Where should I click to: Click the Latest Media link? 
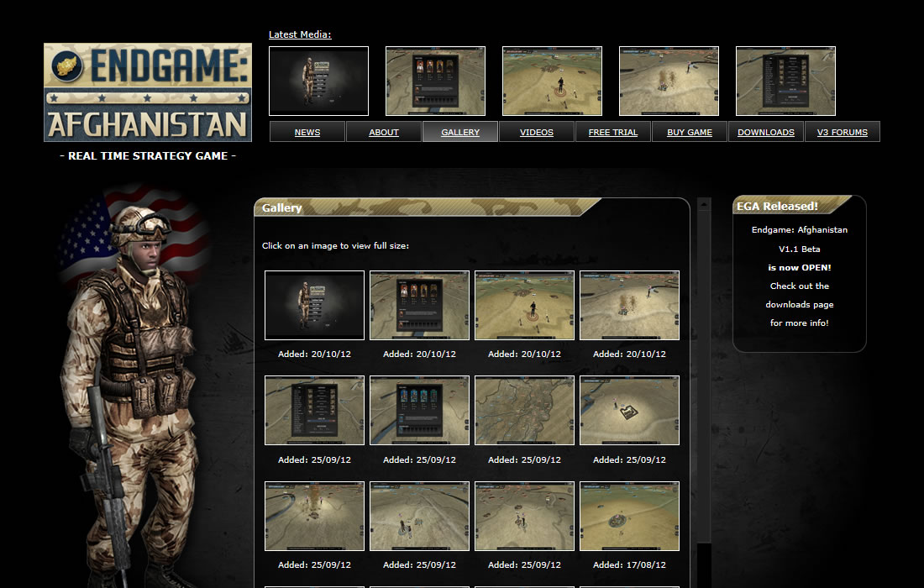click(300, 34)
